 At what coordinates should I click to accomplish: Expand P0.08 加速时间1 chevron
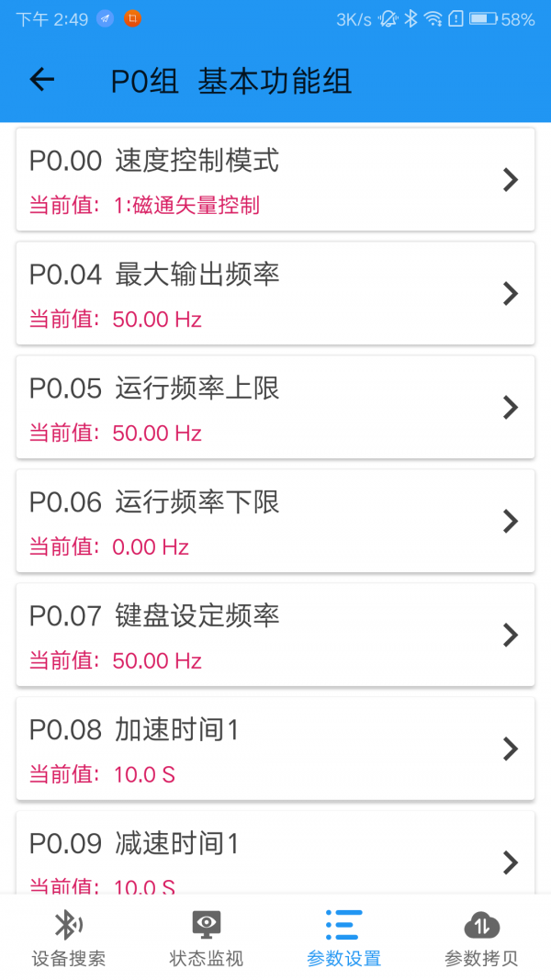click(511, 749)
